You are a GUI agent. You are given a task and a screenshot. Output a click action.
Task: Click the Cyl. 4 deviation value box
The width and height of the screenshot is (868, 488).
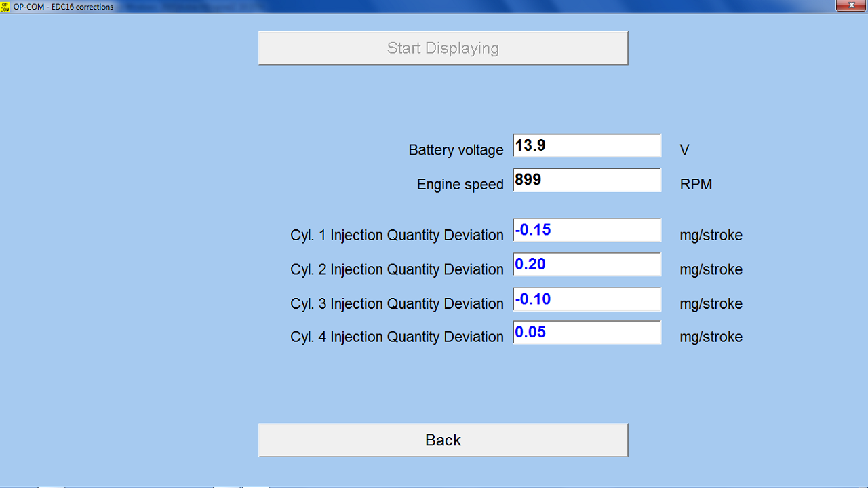587,333
